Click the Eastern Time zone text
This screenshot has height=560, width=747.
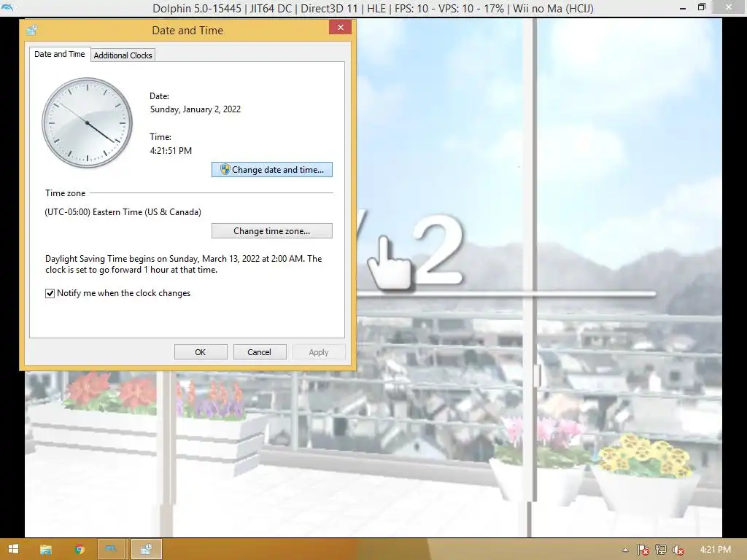coord(123,212)
